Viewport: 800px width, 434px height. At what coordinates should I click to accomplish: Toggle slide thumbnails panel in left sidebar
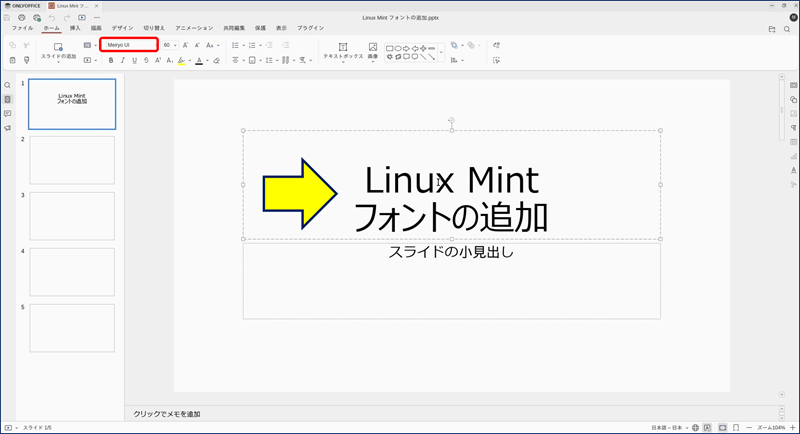coord(7,99)
